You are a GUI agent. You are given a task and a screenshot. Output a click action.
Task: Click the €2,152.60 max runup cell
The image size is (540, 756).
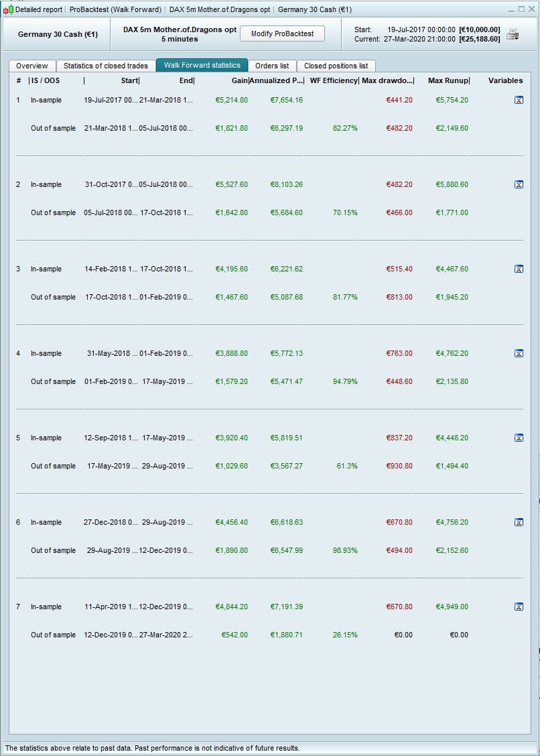coord(452,550)
